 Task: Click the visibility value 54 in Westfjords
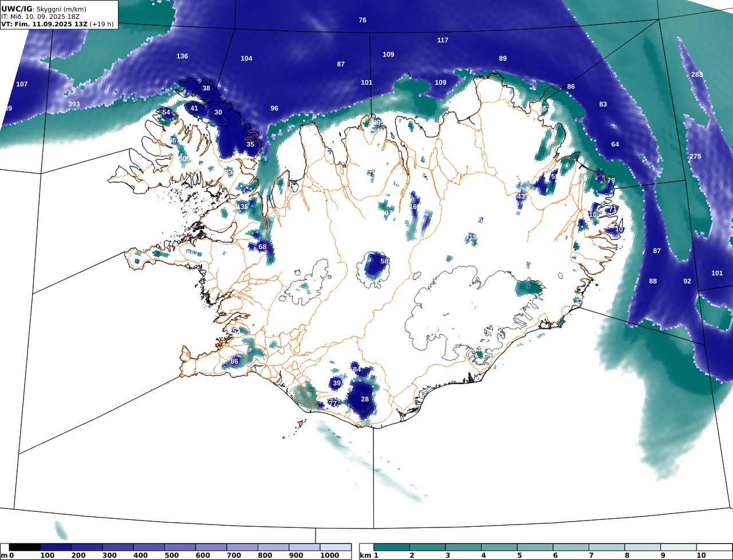pos(166,112)
